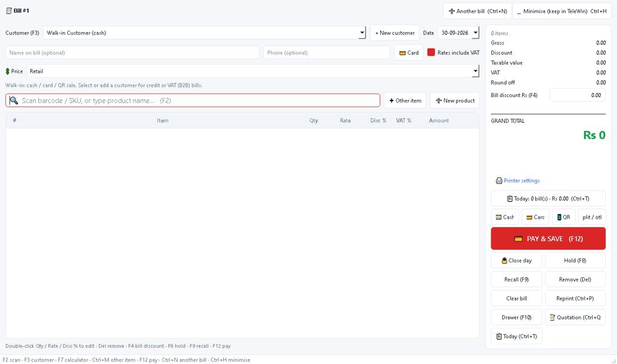Viewport: 617px width, 364px height.
Task: Click the green Price tag icon
Action: click(7, 71)
